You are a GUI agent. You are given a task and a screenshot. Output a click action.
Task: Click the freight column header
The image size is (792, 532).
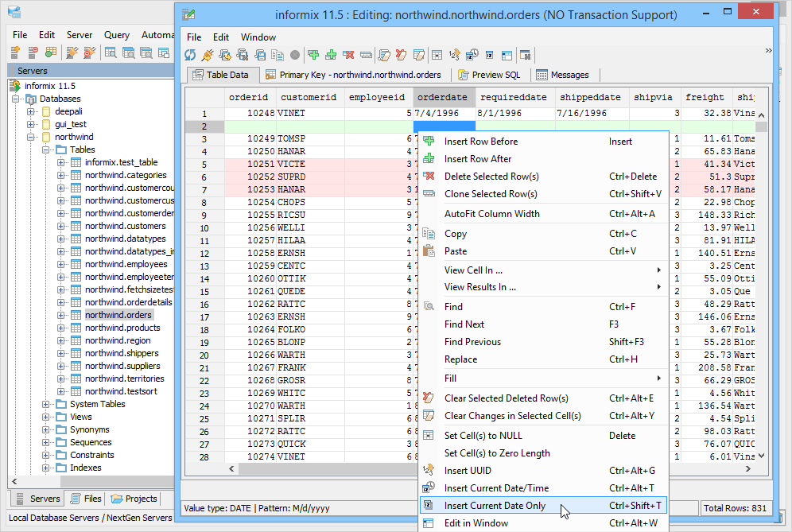pyautogui.click(x=705, y=98)
